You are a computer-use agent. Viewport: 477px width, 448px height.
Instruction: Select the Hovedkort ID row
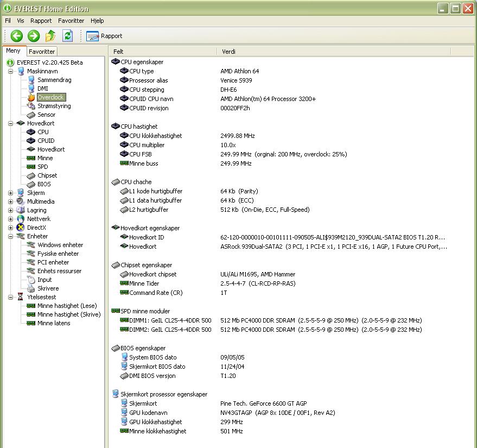tap(282, 237)
